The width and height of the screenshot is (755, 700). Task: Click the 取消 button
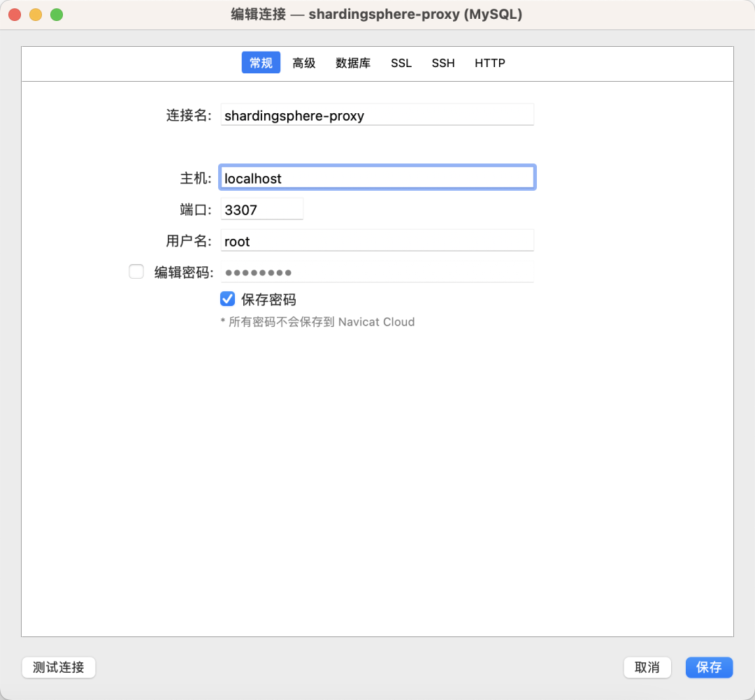pyautogui.click(x=647, y=667)
